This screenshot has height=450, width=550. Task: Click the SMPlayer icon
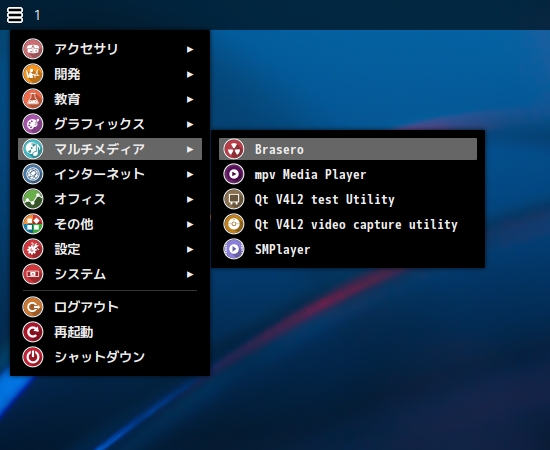coord(234,249)
